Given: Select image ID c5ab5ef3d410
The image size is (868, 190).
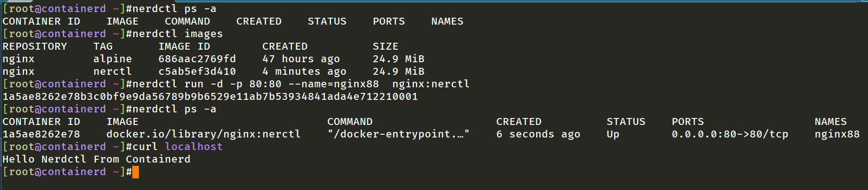Looking at the screenshot, I should pos(197,72).
